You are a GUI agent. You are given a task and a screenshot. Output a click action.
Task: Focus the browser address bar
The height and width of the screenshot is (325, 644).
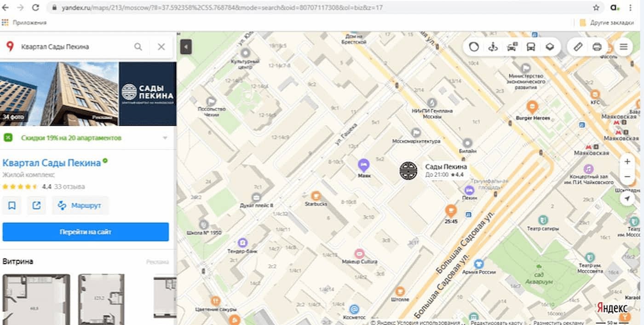point(322,7)
